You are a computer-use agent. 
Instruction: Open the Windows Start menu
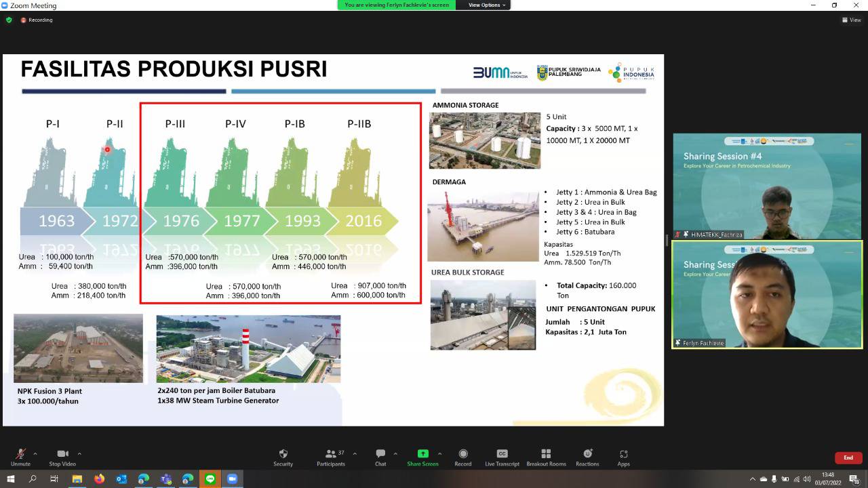tap(11, 479)
